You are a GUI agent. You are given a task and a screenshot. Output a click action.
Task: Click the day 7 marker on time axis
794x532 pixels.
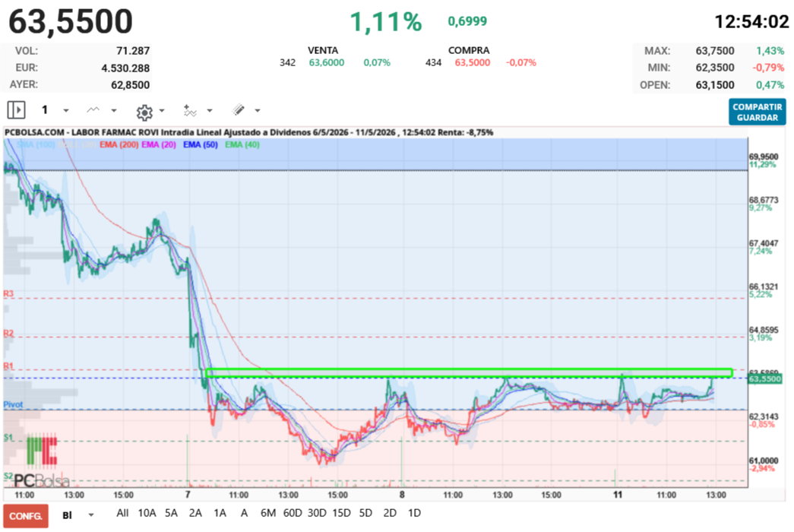pos(188,495)
